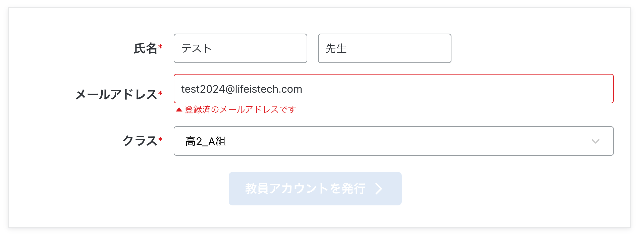This screenshot has height=238, width=644.
Task: Click the テスト text in the name field
Action: (x=197, y=49)
